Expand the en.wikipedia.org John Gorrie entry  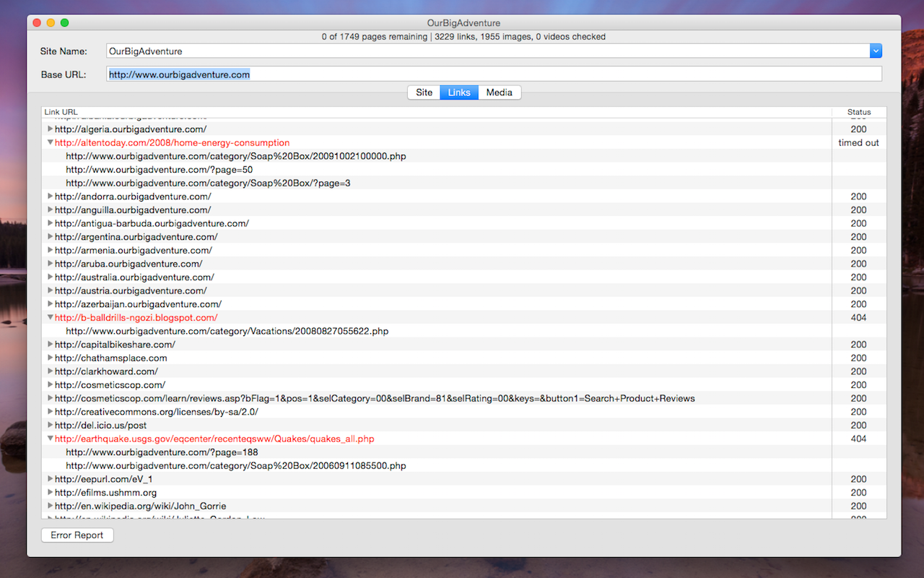coord(50,506)
